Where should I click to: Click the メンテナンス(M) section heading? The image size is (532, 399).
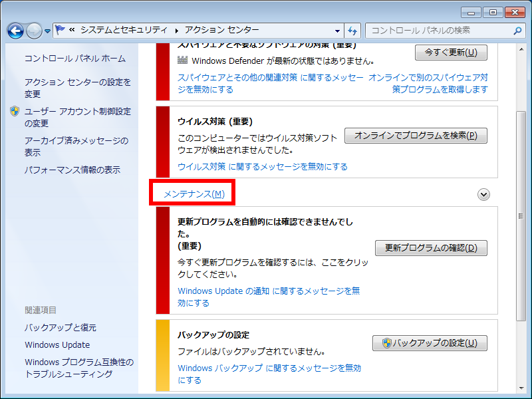(x=194, y=194)
